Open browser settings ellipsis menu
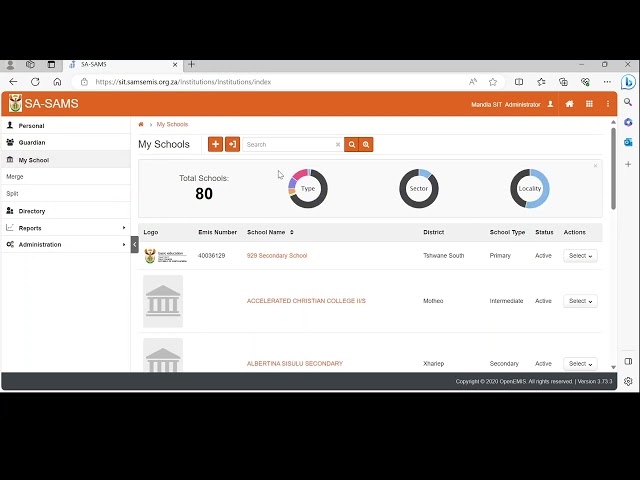The width and height of the screenshot is (640, 480). click(607, 82)
